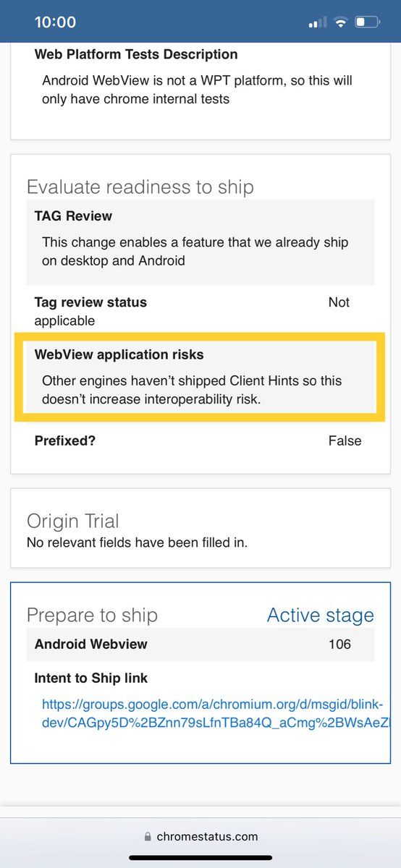Viewport: 401px width, 868px height.
Task: Tap the 10:00 clock in status bar
Action: 55,22
